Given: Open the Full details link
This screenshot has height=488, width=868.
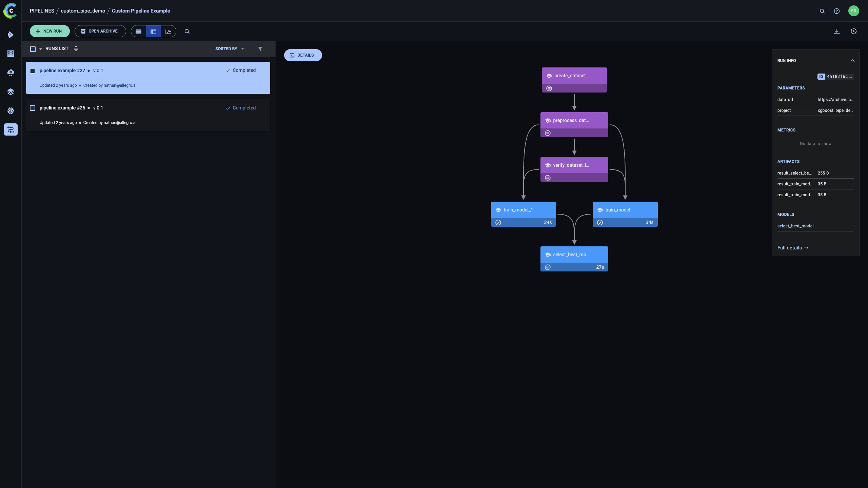Looking at the screenshot, I should pos(792,248).
